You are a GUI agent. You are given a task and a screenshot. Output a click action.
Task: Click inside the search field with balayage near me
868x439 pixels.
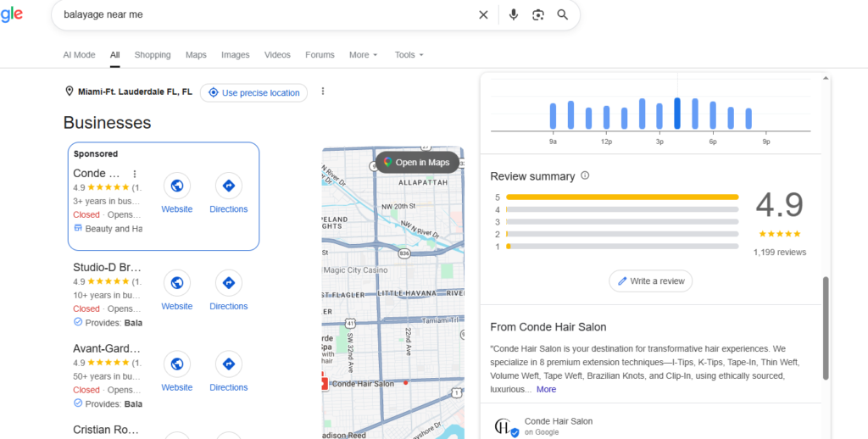coord(265,15)
